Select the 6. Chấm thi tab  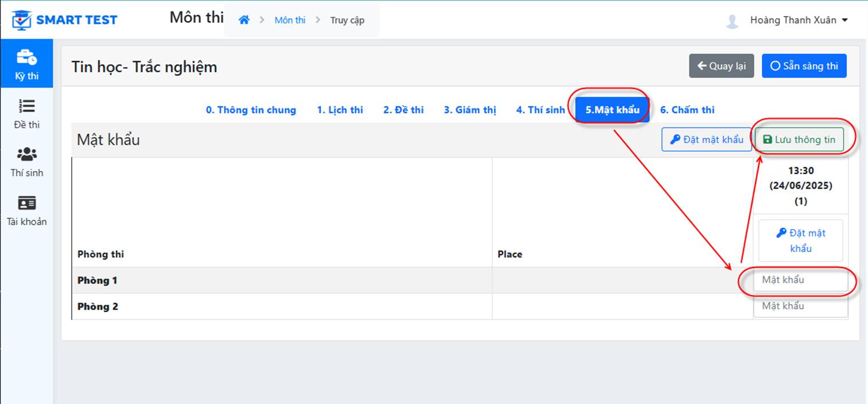(687, 110)
